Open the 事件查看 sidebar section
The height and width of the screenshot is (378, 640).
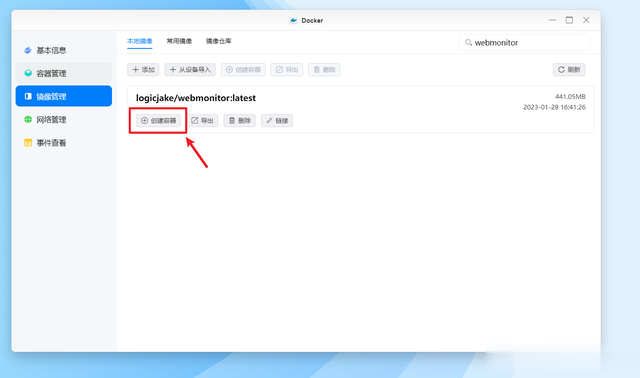tap(64, 142)
